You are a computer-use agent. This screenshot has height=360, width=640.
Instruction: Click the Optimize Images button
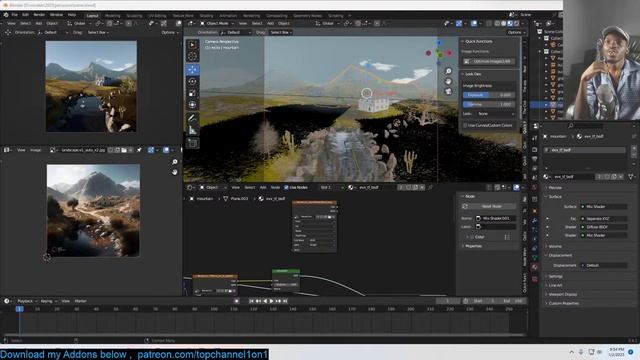[x=489, y=61]
